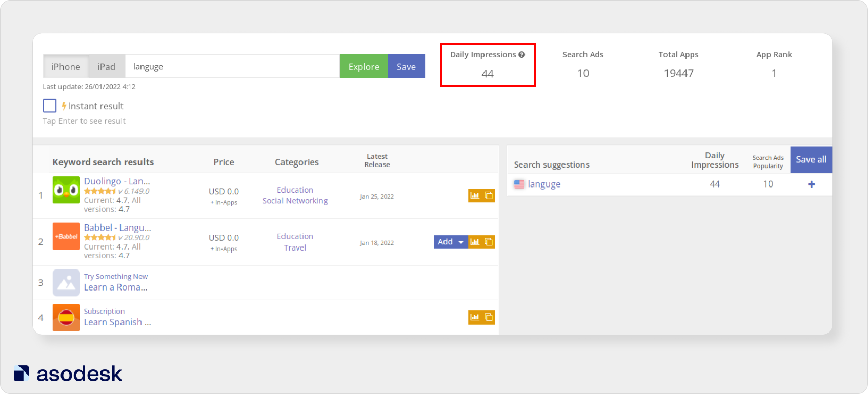Viewport: 868px width, 394px height.
Task: Open the Travel category link
Action: 295,247
